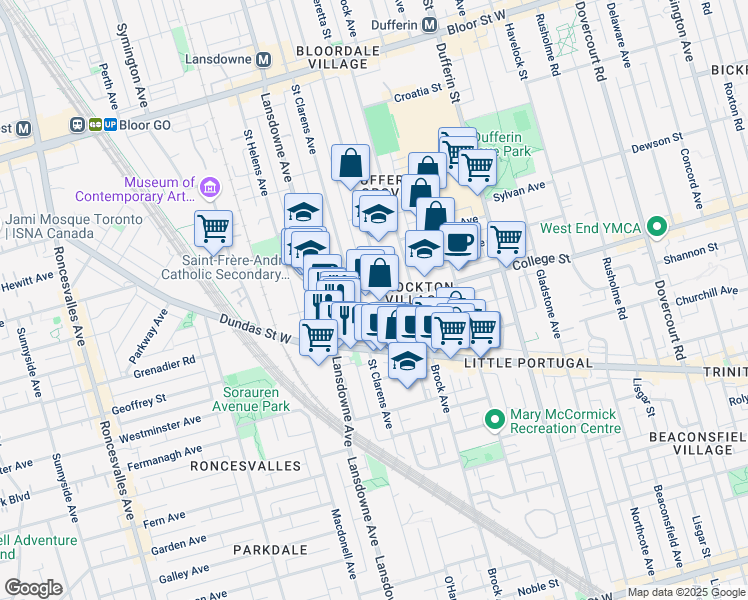Select the UP Express icon at Bloor GO
Image resolution: width=748 pixels, height=600 pixels.
click(110, 125)
